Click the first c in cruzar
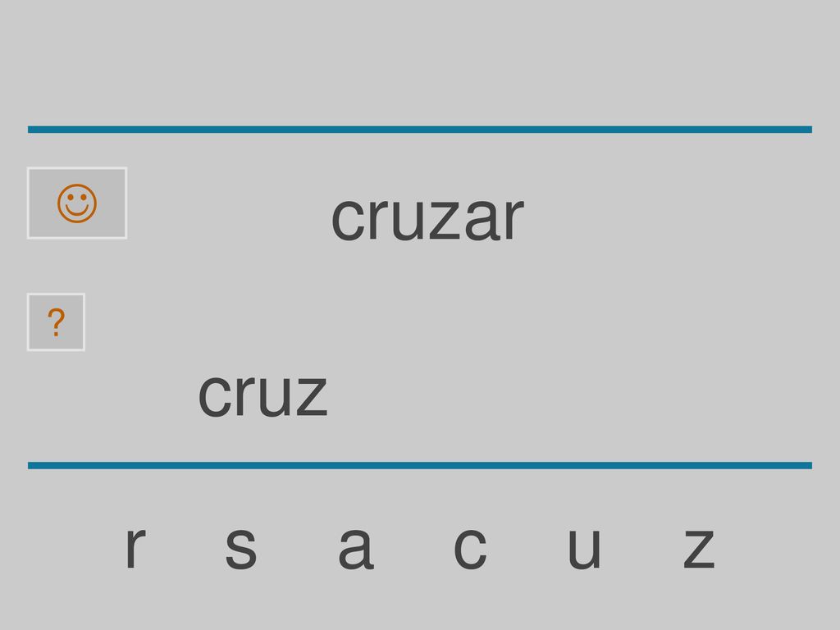The image size is (840, 630). tap(348, 218)
